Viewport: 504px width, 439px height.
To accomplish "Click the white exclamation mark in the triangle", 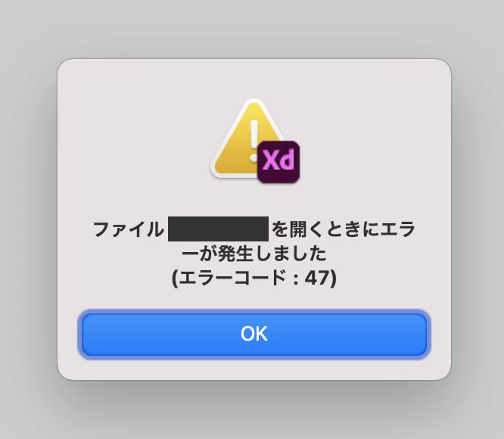I will (x=254, y=141).
